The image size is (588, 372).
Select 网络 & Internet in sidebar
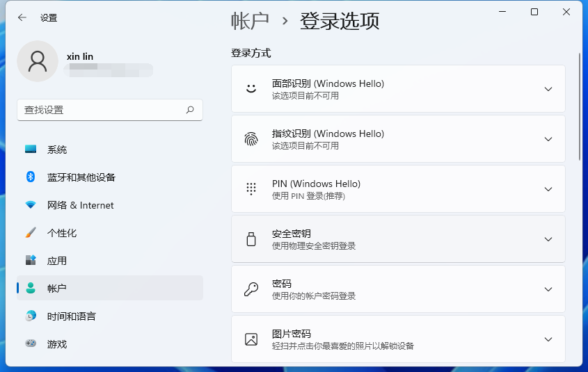(80, 205)
